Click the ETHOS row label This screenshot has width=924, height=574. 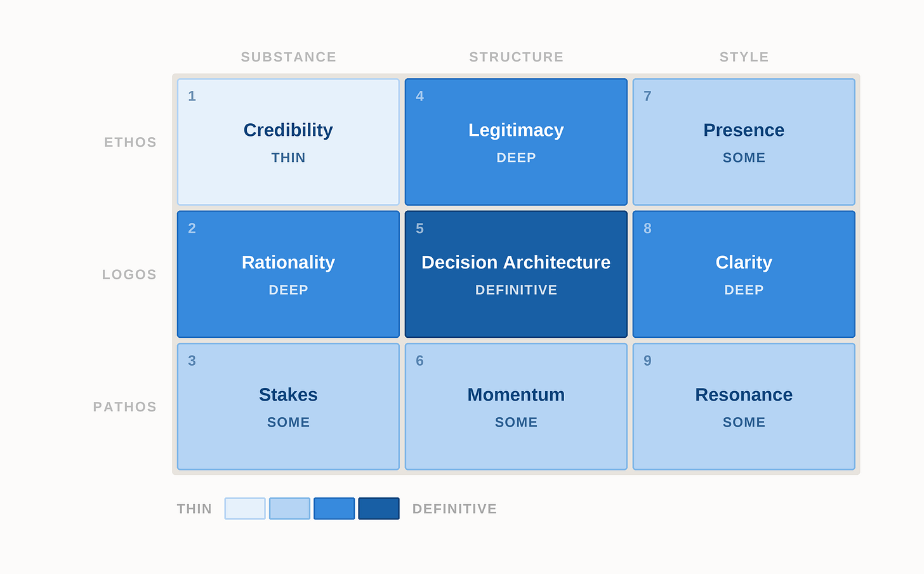(x=130, y=142)
